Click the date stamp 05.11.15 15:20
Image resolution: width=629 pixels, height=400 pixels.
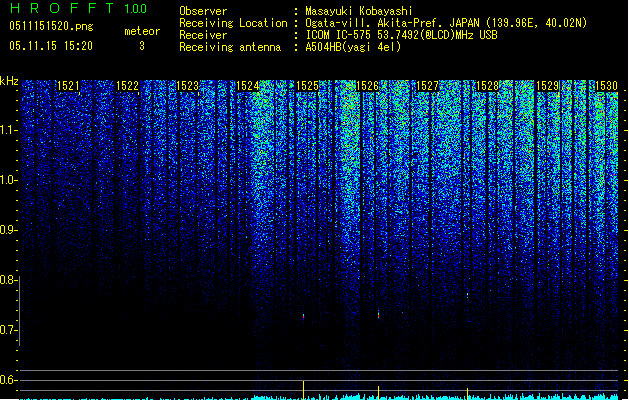(51, 46)
